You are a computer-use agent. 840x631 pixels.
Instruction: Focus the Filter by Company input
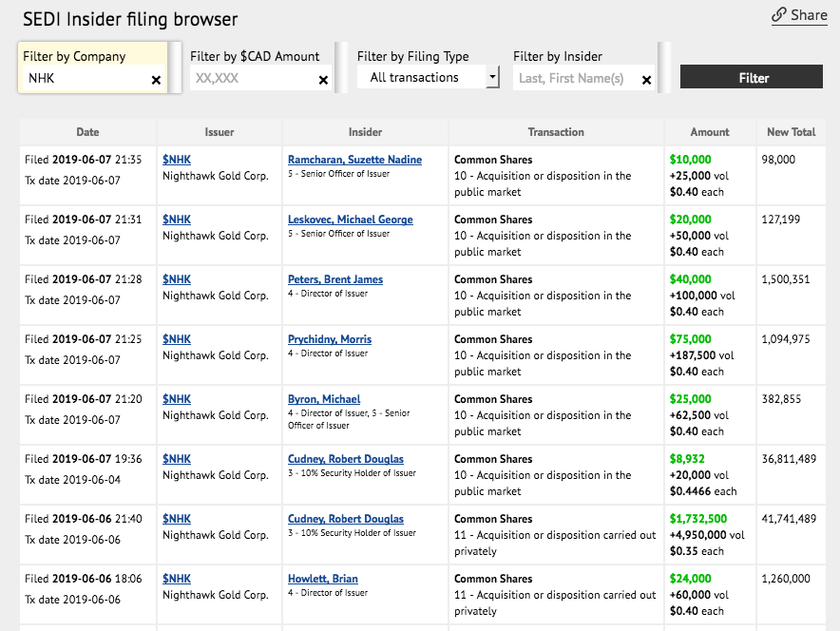pos(84,79)
